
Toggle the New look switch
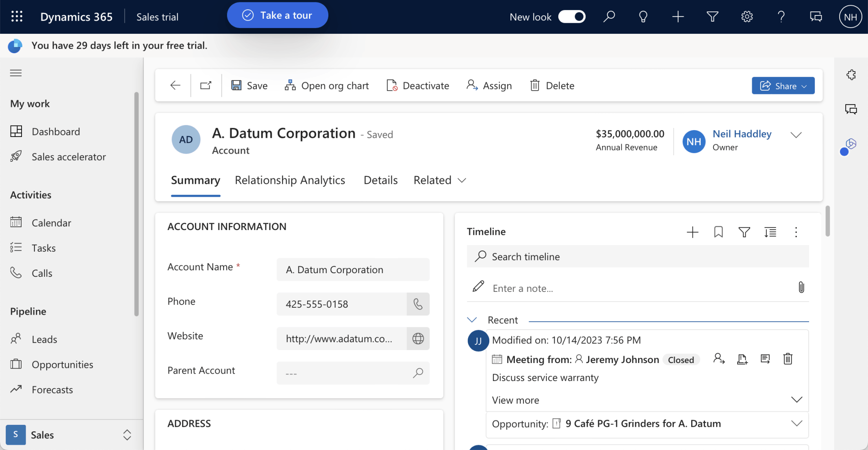pyautogui.click(x=571, y=17)
